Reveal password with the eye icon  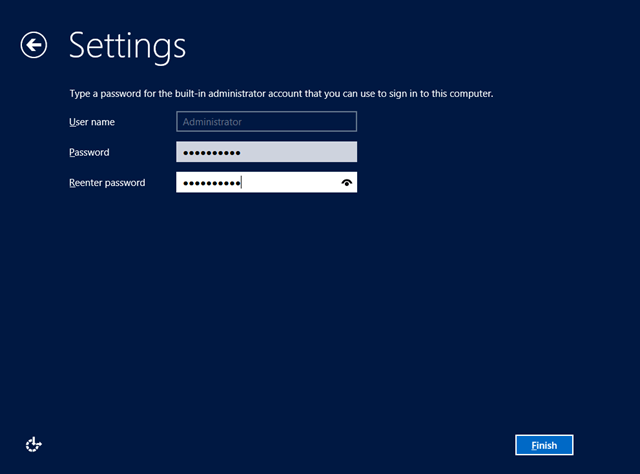coord(347,182)
